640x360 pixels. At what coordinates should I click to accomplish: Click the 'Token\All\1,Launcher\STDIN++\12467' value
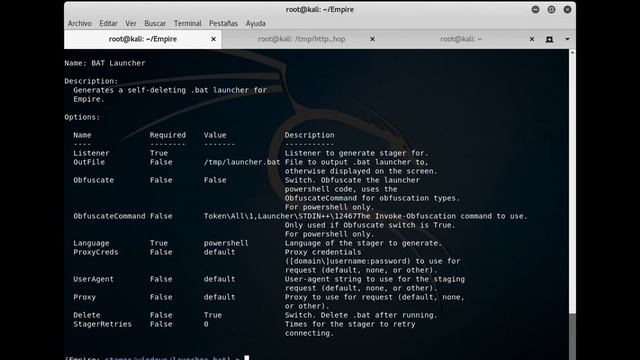pos(280,216)
